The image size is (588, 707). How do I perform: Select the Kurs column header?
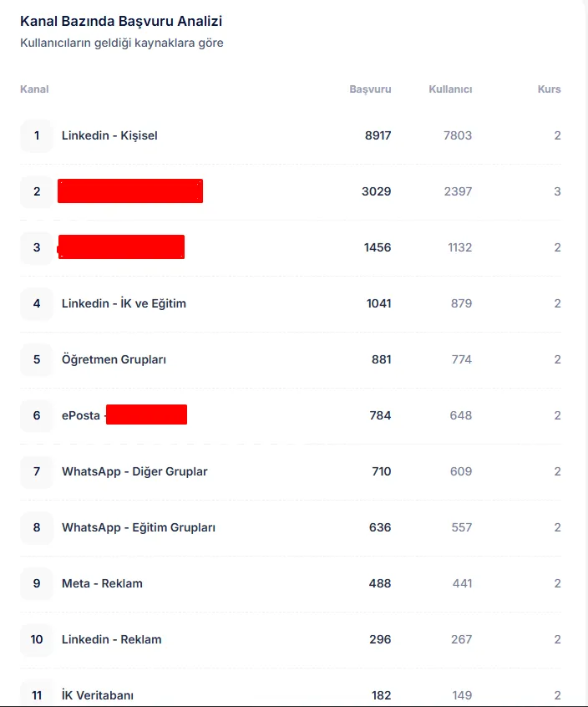[x=549, y=89]
